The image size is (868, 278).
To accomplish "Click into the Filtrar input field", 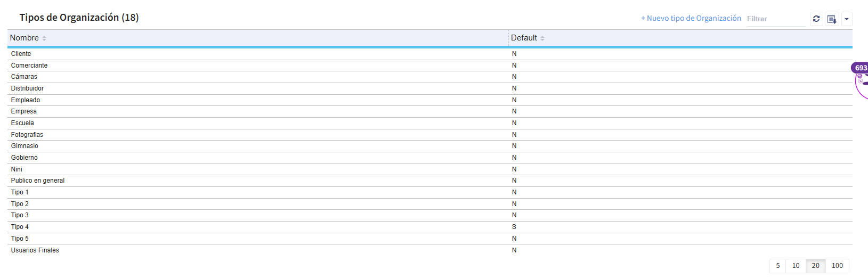I will (x=775, y=19).
